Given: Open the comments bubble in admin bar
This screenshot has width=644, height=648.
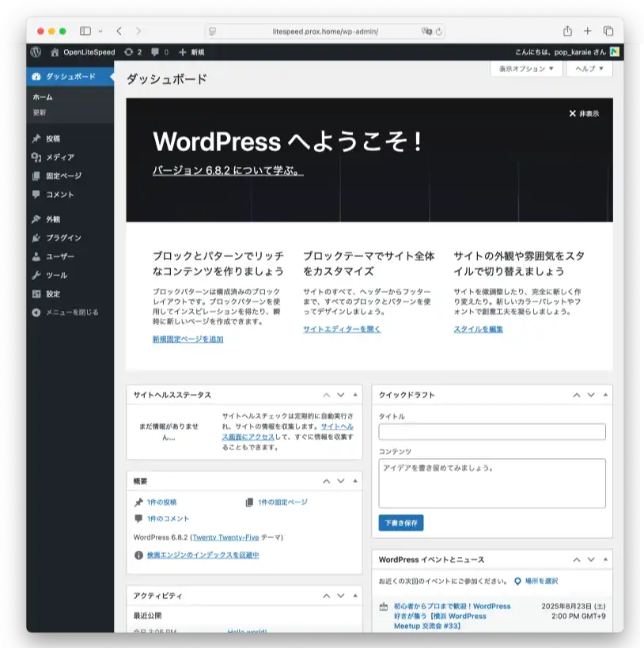Looking at the screenshot, I should tap(160, 52).
